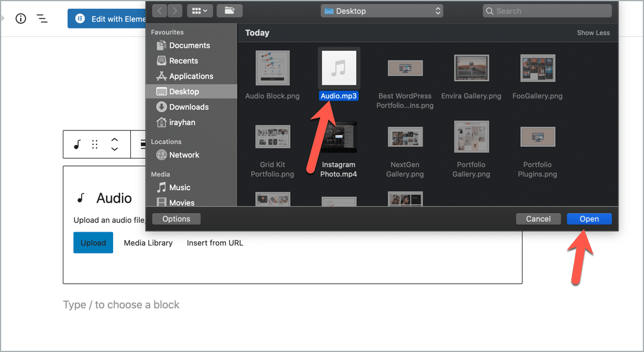Click the blue Open button

coord(589,219)
